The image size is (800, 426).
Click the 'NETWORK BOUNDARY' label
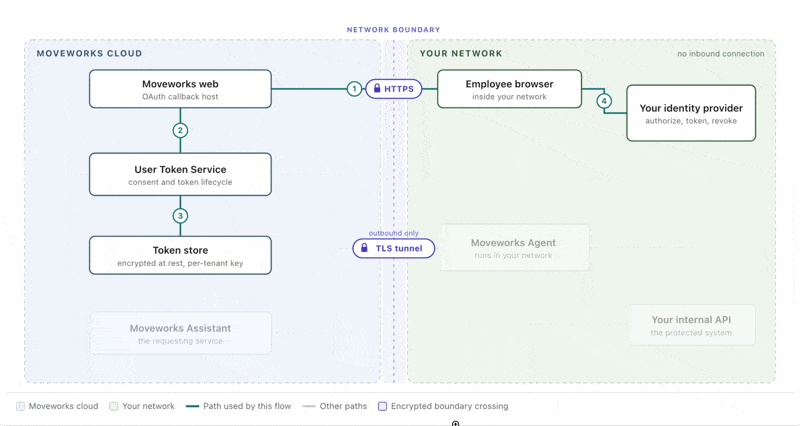(x=393, y=30)
